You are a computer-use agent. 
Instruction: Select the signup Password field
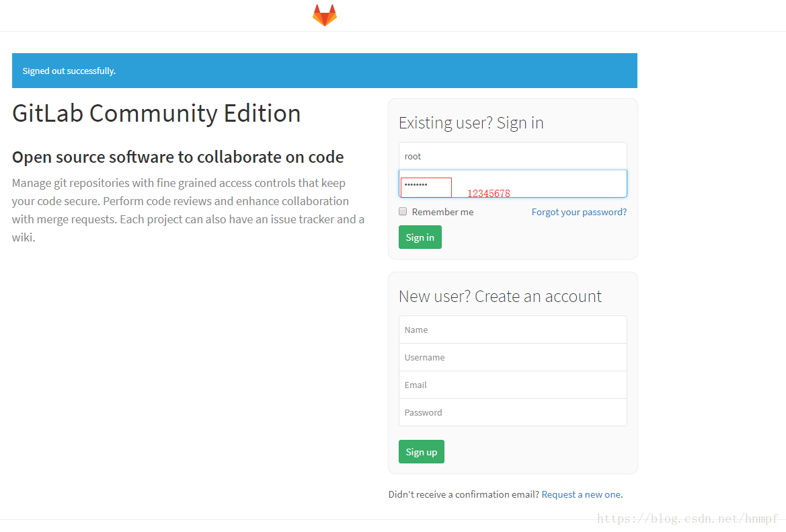513,412
